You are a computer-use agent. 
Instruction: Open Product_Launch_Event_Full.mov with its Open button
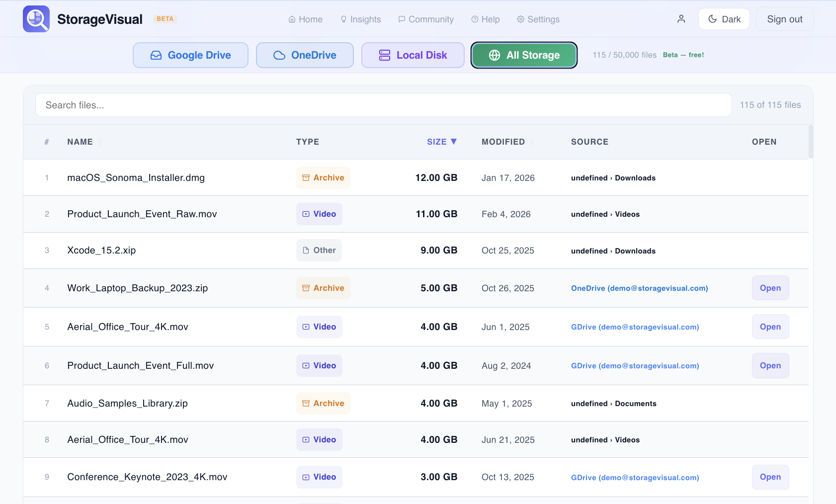(770, 365)
